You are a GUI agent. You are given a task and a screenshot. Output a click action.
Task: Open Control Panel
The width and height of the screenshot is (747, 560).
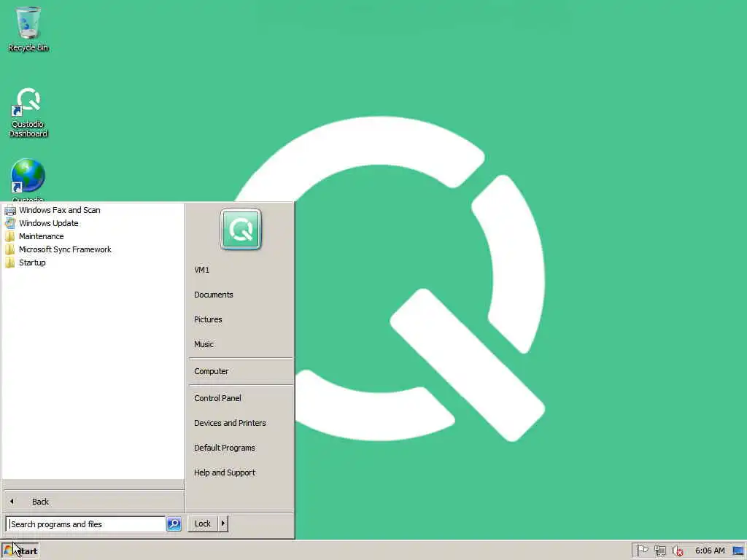click(x=217, y=398)
